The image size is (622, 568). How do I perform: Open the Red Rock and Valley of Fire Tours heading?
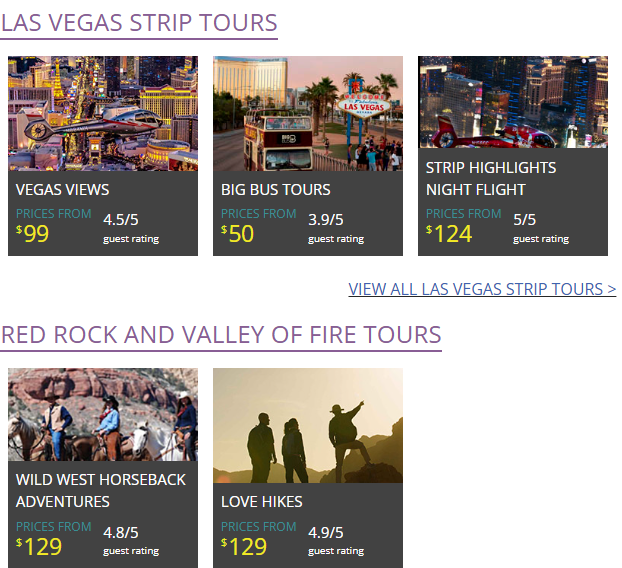(221, 334)
